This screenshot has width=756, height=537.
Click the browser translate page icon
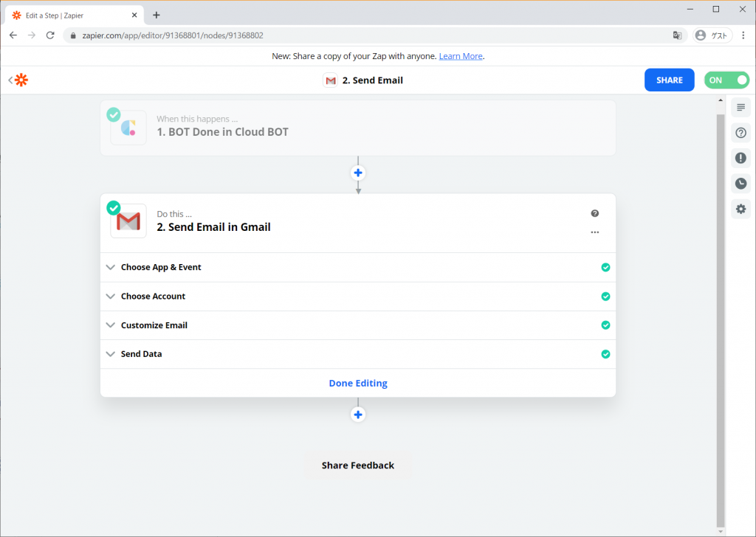(x=677, y=35)
